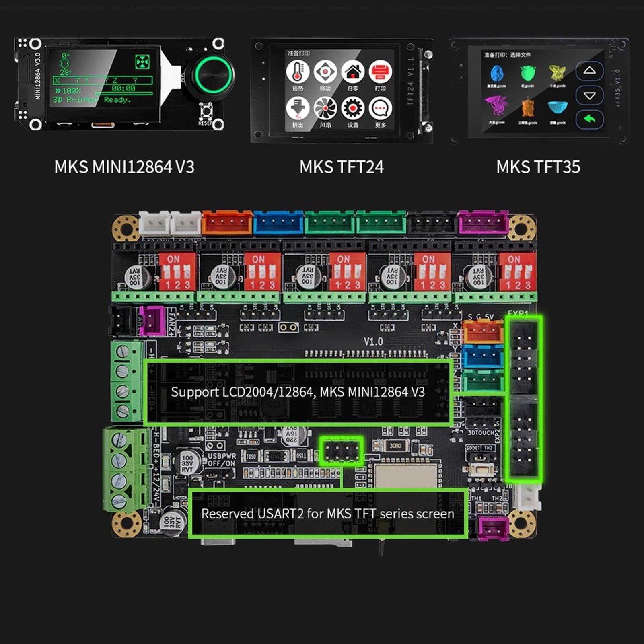Click the 100% feedrate value on MINI12864
Image resolution: width=644 pixels, height=644 pixels.
tap(72, 91)
